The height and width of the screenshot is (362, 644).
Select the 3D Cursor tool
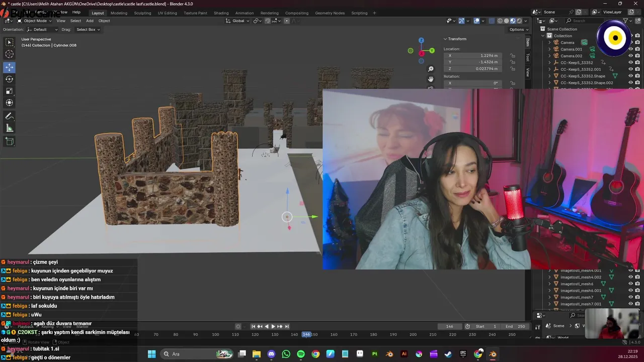point(10,54)
